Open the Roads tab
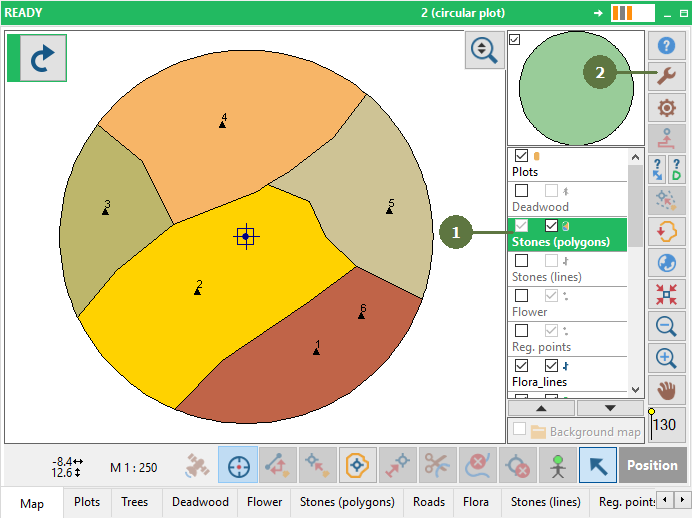The width and height of the screenshot is (692, 518). point(429,502)
